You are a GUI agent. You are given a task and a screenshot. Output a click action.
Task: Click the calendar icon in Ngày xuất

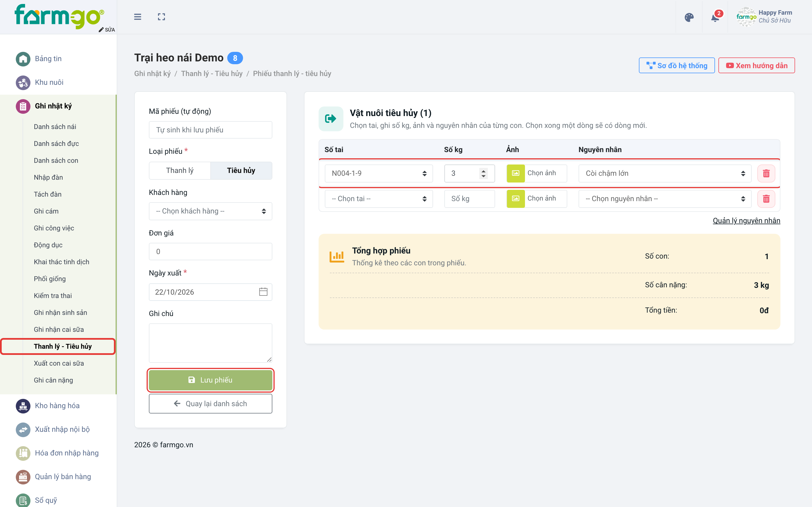tap(263, 292)
